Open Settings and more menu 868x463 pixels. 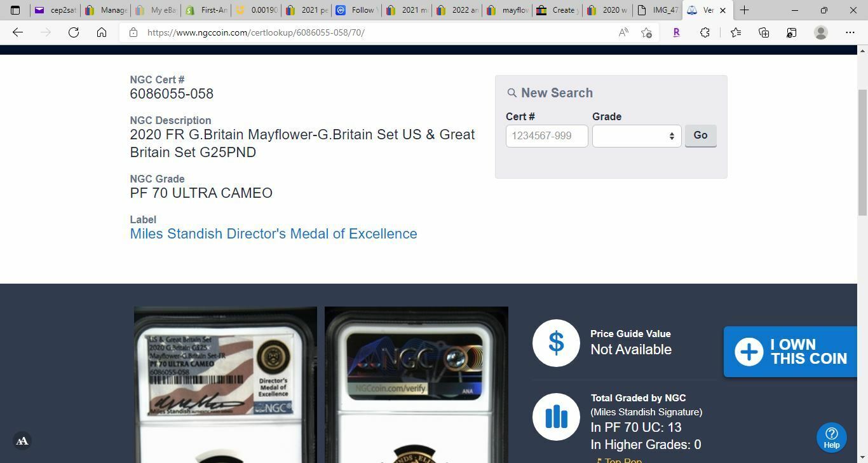850,32
